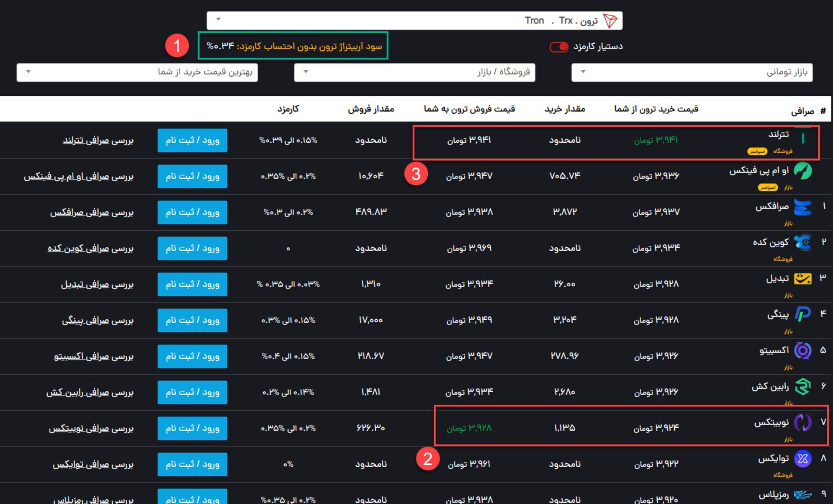Click ورود / ثبت نام button for رابین کش
Image resolution: width=833 pixels, height=504 pixels.
192,392
